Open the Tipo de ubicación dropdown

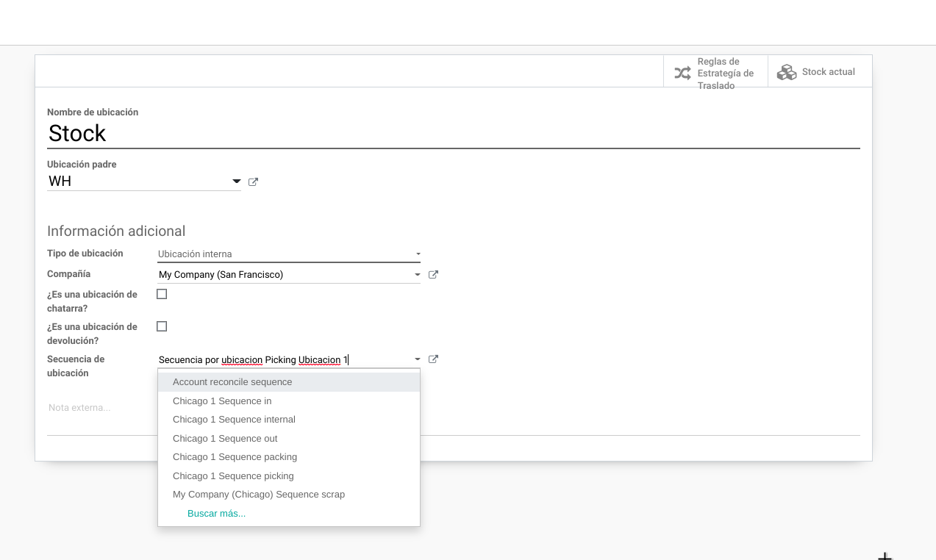pos(289,254)
